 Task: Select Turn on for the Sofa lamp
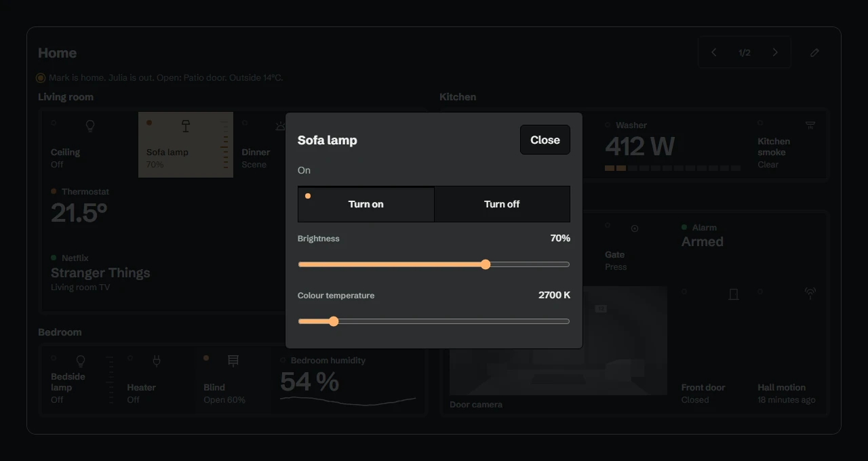[366, 204]
